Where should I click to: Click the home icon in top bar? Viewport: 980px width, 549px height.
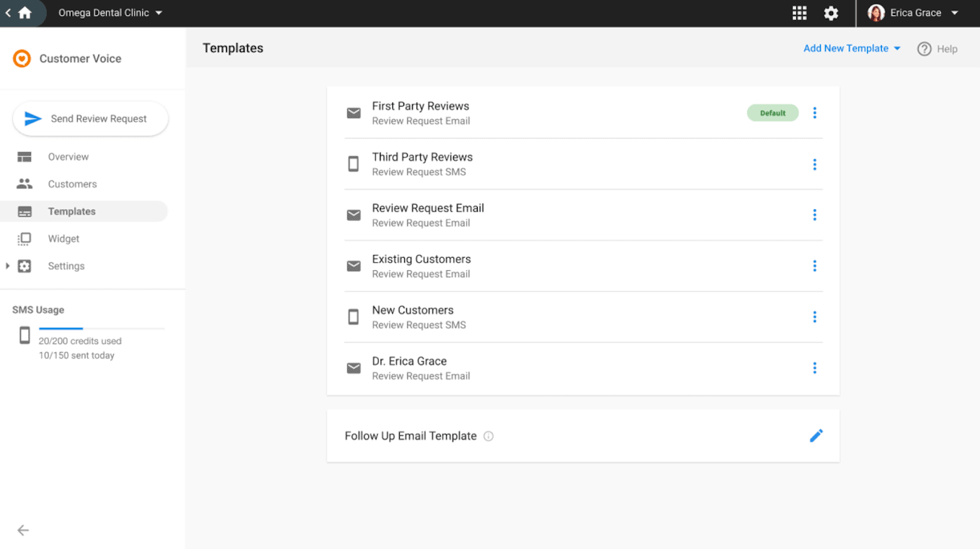(25, 13)
